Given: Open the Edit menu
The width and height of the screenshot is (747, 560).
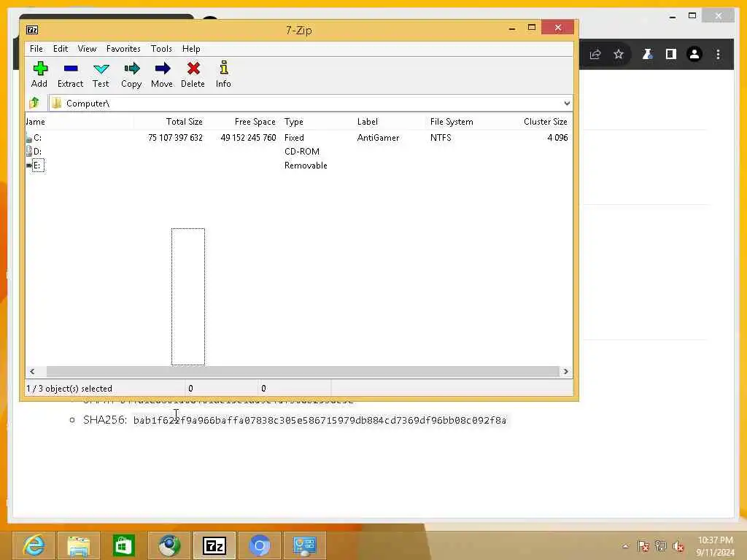Looking at the screenshot, I should [x=61, y=49].
